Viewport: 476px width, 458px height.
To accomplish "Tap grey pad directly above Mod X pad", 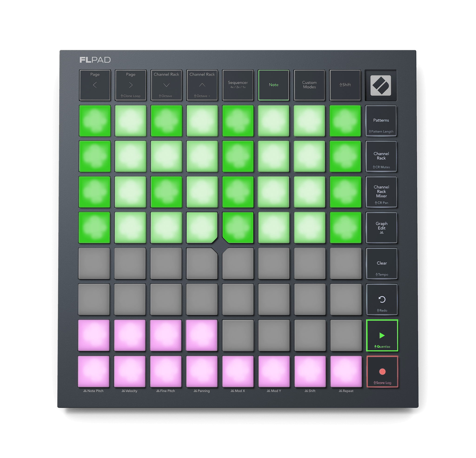I will pos(238,335).
